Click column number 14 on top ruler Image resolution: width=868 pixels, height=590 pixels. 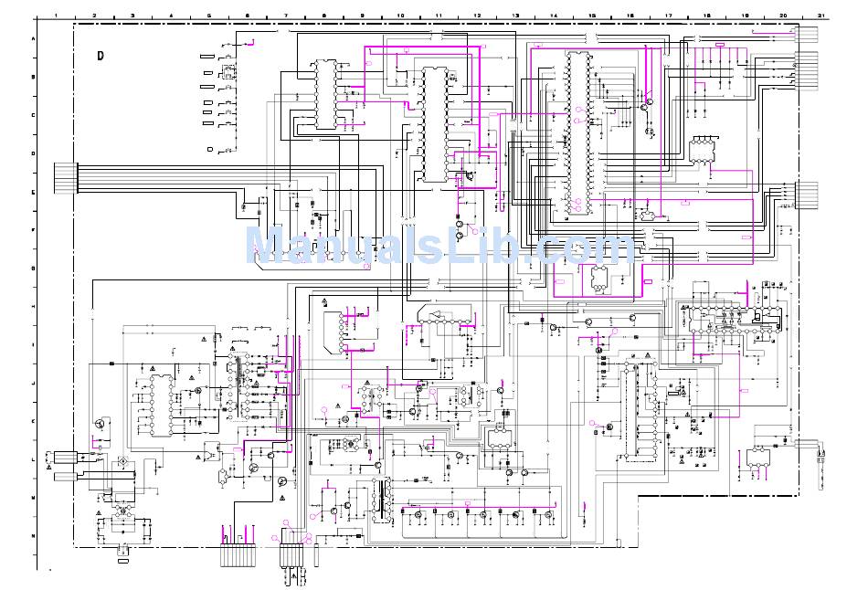coord(554,16)
